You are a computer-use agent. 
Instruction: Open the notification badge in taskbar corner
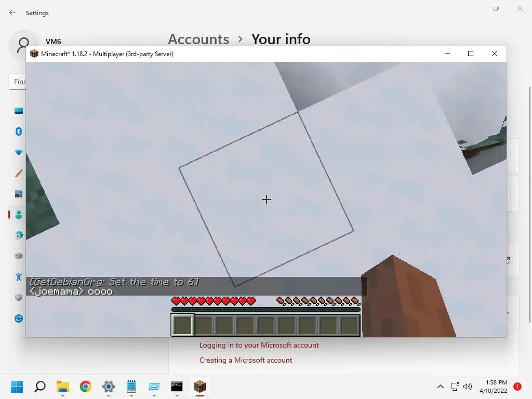pos(517,387)
